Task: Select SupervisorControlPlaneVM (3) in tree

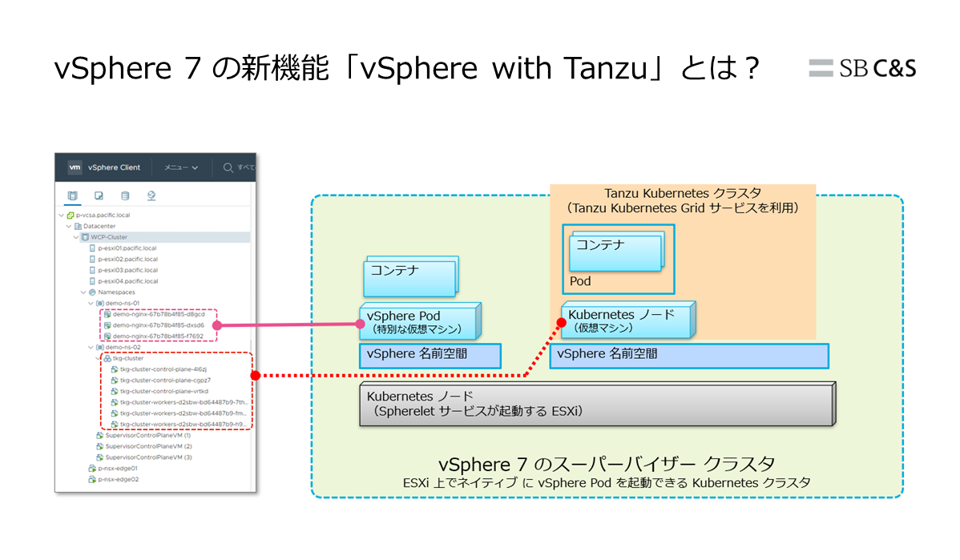Action: (148, 457)
